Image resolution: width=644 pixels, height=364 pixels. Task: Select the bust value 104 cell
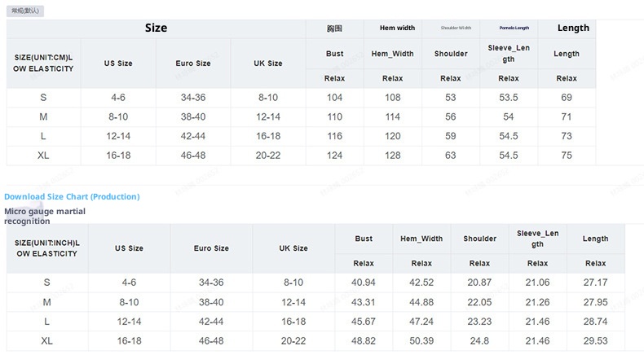coord(334,98)
